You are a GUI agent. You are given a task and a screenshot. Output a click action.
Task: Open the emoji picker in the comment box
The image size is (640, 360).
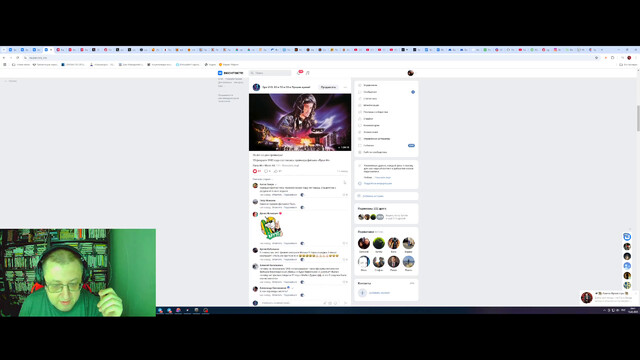click(x=336, y=303)
